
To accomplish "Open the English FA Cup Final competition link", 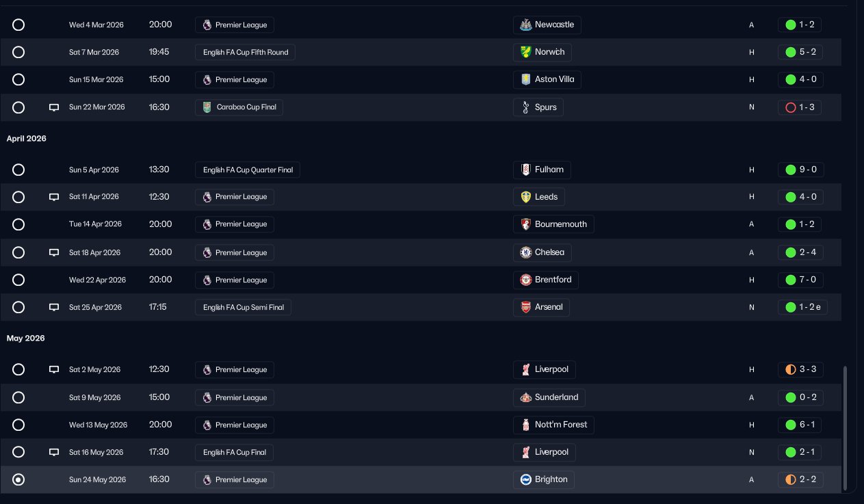I will 235,452.
